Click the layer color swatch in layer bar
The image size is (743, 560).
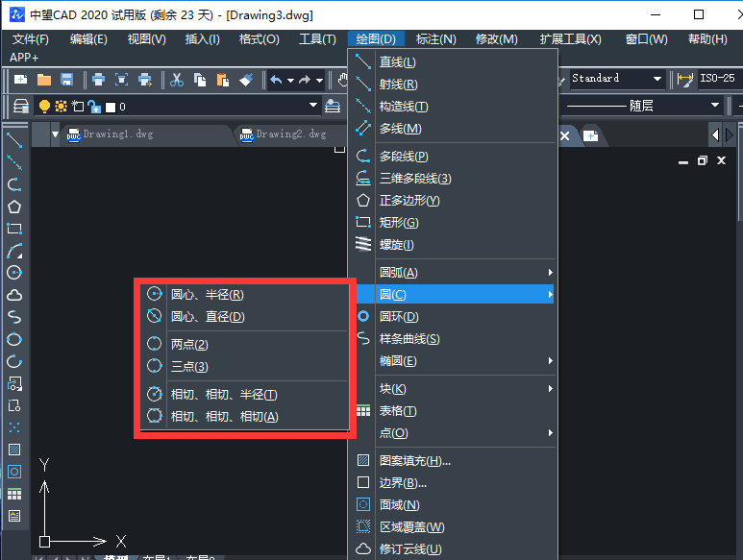click(110, 107)
